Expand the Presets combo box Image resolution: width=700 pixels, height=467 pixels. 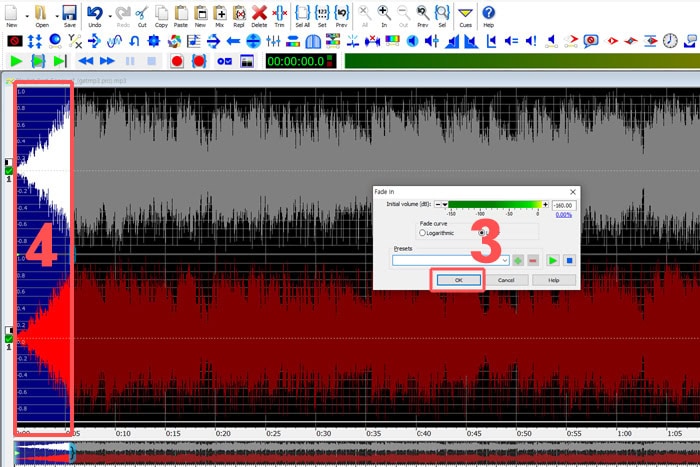click(x=450, y=260)
